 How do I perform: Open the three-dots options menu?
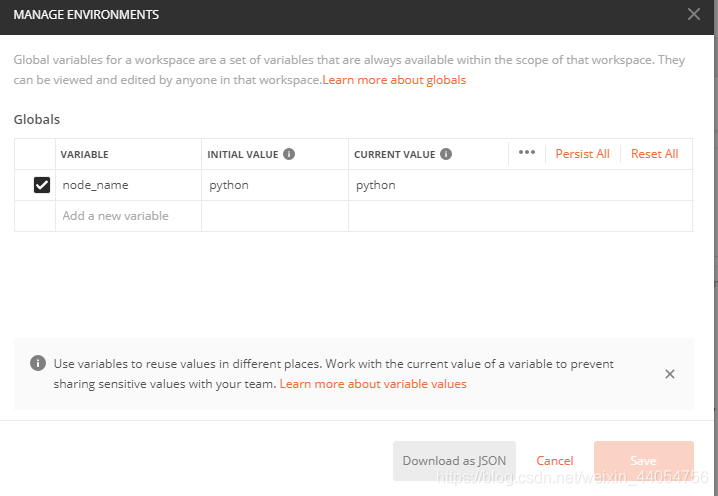point(527,153)
